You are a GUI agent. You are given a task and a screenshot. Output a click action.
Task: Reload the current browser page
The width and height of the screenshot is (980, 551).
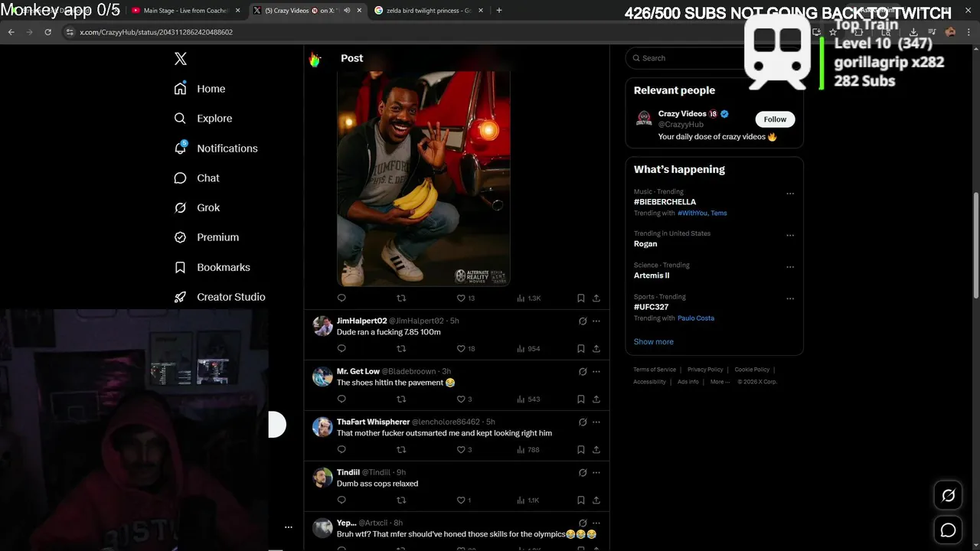tap(47, 32)
